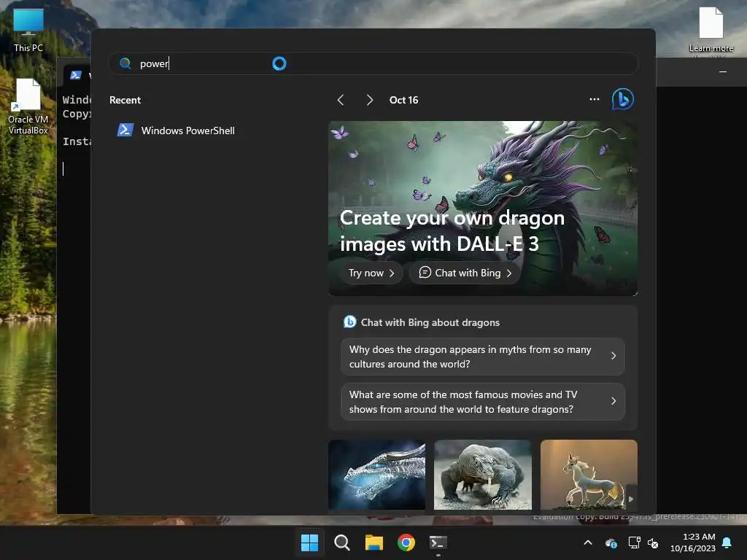Open the dragon DALL-E 3 banner image
747x560 pixels.
coord(483,209)
